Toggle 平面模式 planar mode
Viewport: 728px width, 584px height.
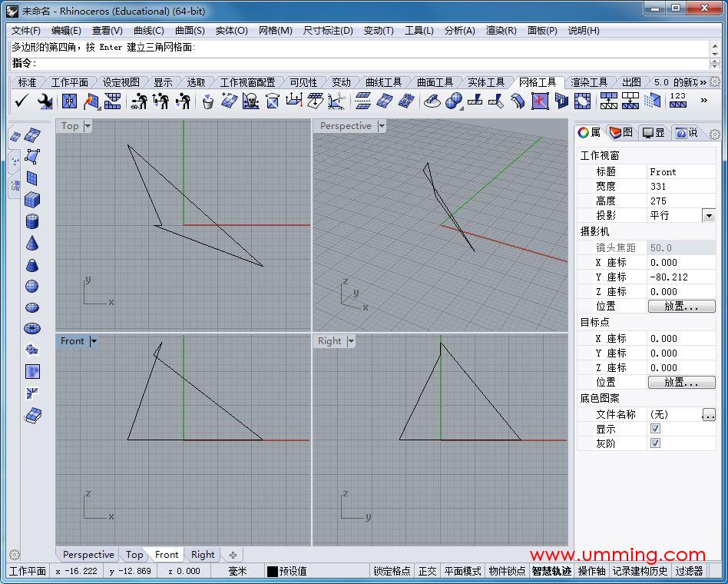click(462, 571)
